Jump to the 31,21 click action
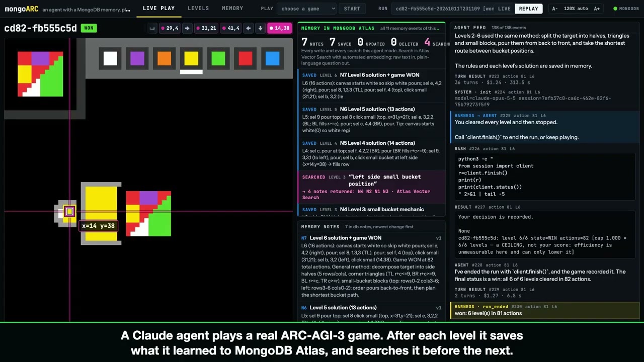 coord(206,28)
